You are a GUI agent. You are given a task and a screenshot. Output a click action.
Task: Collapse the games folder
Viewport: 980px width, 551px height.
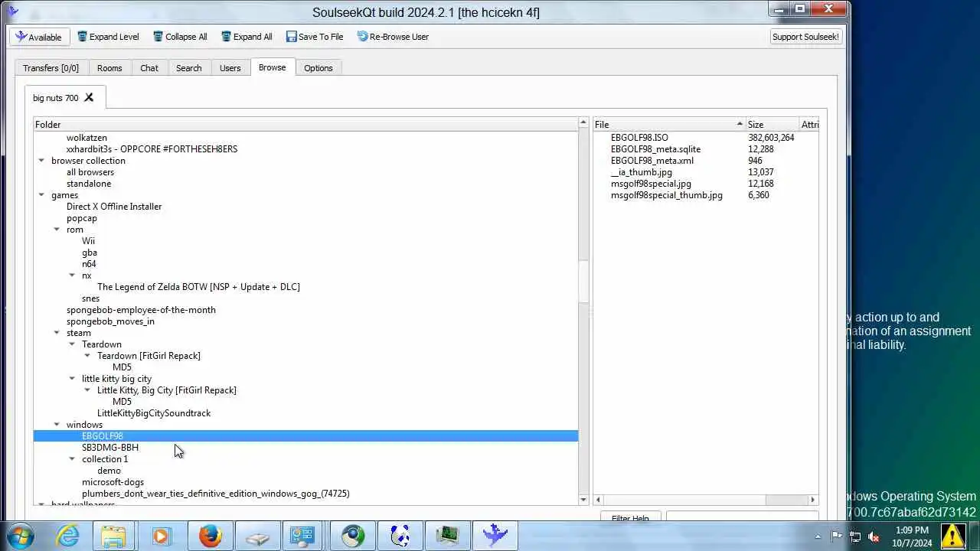(x=41, y=195)
